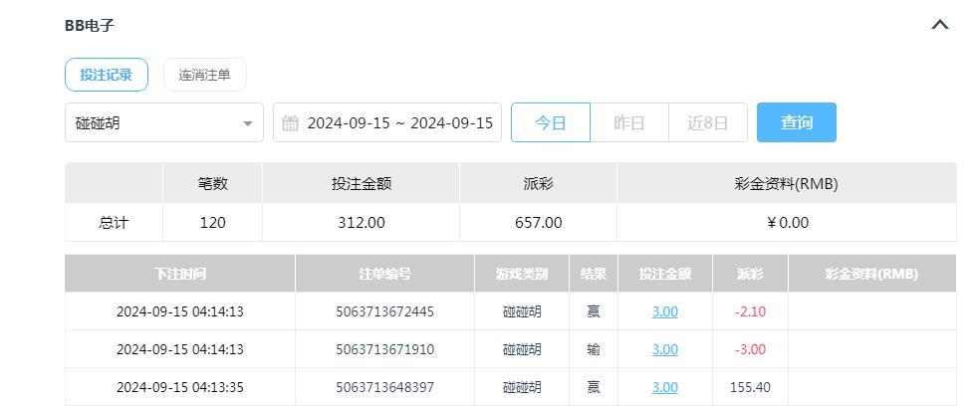Open 3.00 bet link for order 5063713671910
The height and width of the screenshot is (406, 980).
tap(664, 349)
